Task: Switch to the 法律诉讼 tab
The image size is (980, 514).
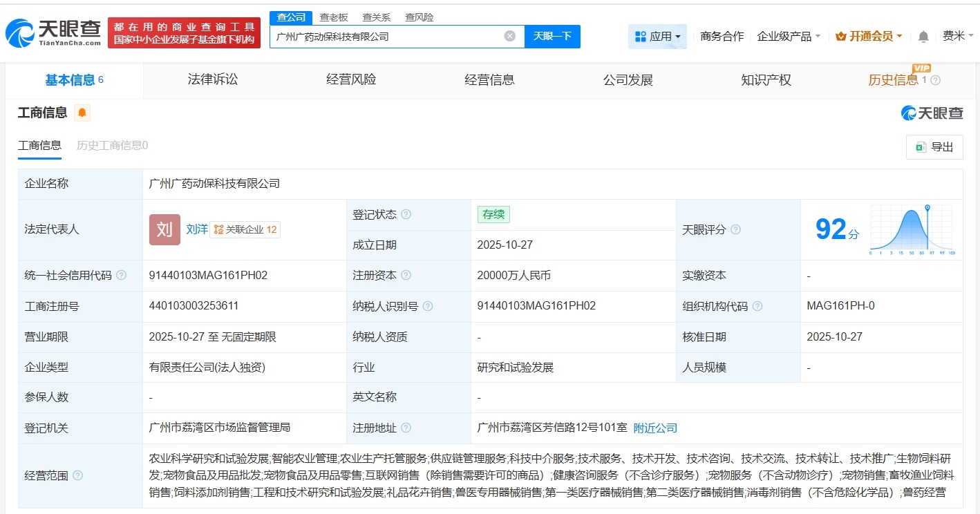Action: point(212,79)
